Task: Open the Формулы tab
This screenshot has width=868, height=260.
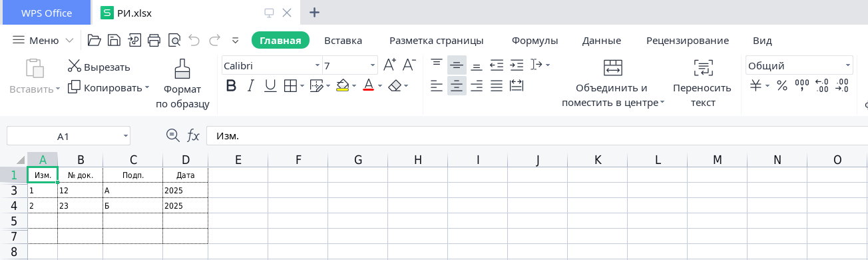Action: point(535,41)
